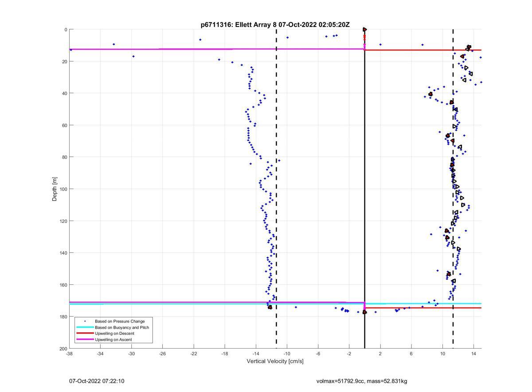Click x-axis tick label 6

coord(411,353)
